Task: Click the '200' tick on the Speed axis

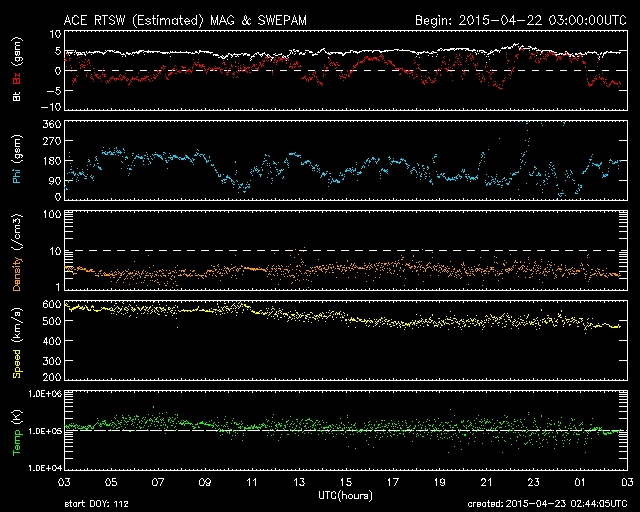Action: [x=52, y=377]
